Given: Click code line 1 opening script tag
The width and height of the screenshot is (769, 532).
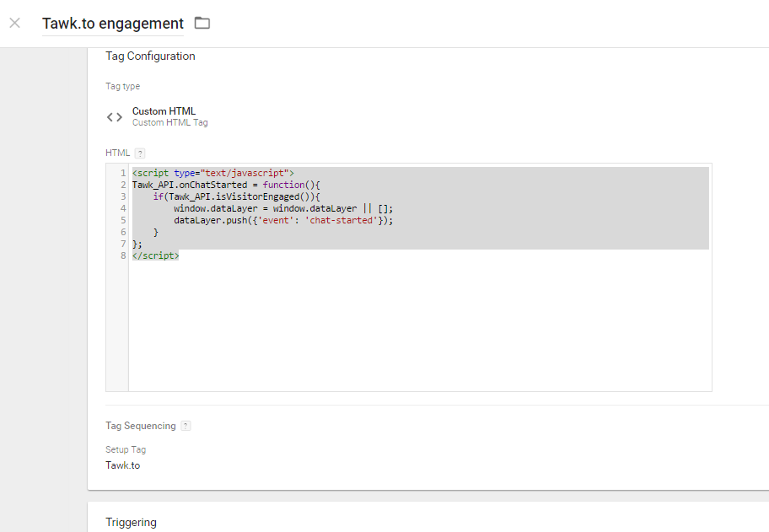Looking at the screenshot, I should (212, 173).
